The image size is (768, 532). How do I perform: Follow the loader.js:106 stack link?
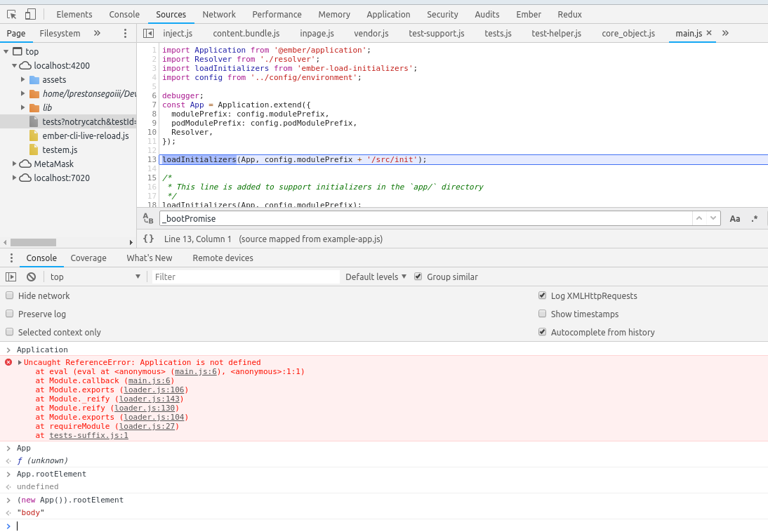[x=154, y=390]
